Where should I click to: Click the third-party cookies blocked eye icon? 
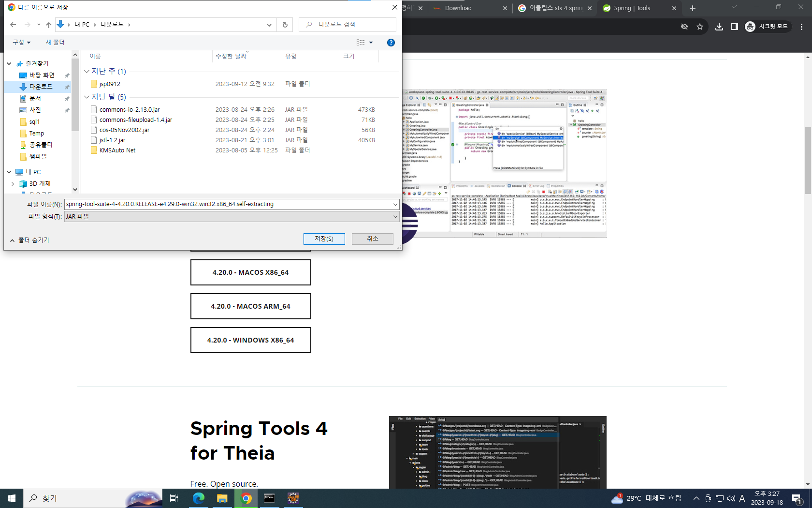pos(684,27)
